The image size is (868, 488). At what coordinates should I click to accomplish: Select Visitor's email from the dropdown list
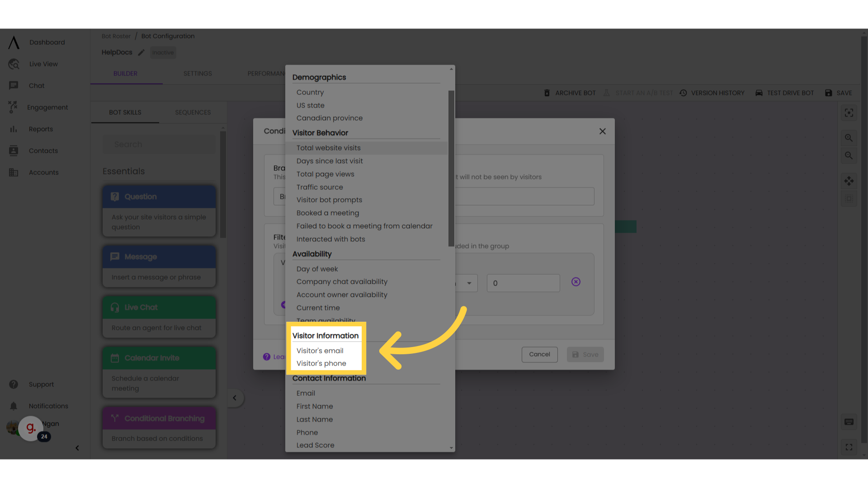click(320, 350)
